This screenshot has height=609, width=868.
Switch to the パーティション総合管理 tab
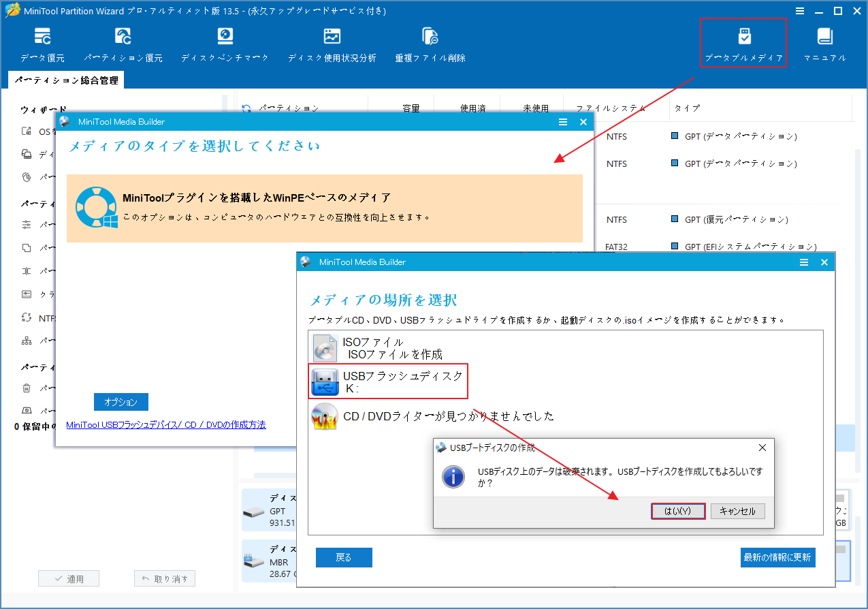(65, 80)
